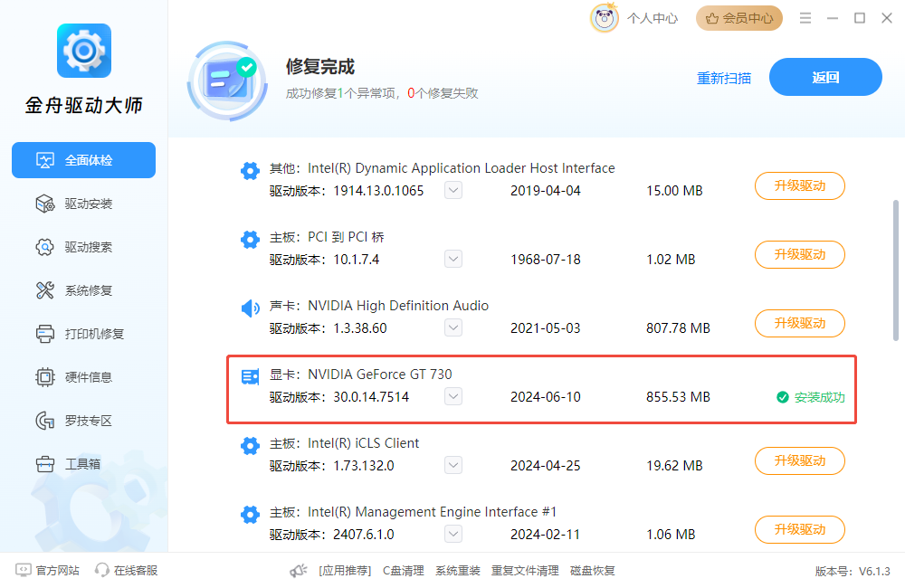Click the date 2019-04-04

546,191
